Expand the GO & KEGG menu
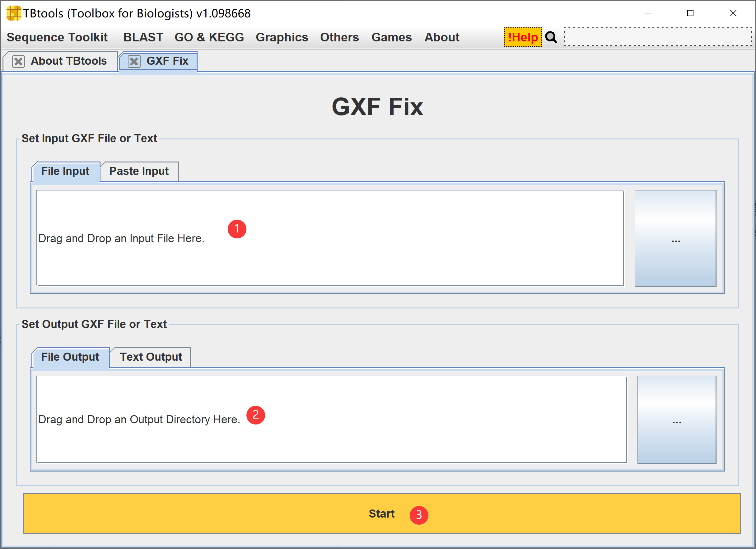The height and width of the screenshot is (549, 756). click(x=209, y=37)
